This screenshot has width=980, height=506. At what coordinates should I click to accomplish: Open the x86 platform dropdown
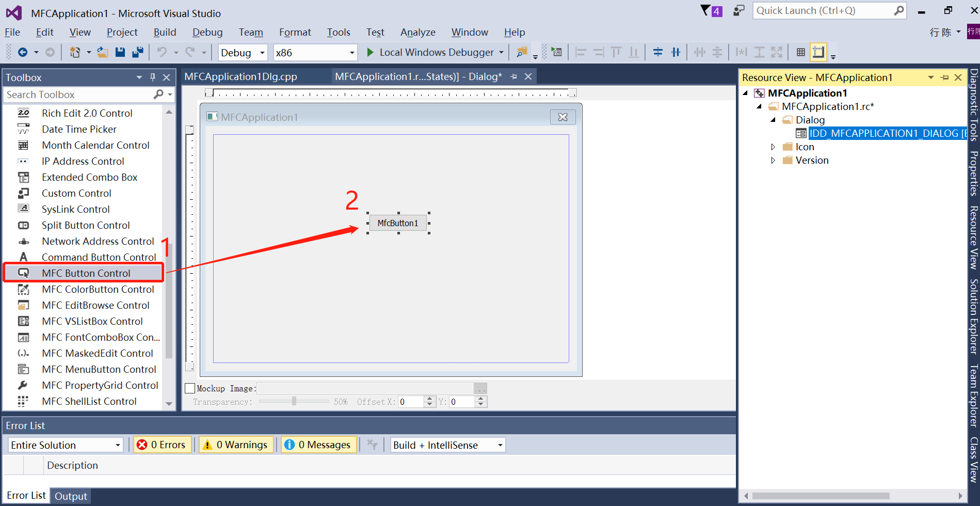click(x=315, y=52)
